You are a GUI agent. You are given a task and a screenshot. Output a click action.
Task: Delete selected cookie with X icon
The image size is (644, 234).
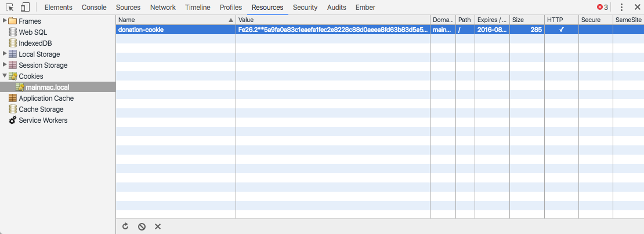157,226
